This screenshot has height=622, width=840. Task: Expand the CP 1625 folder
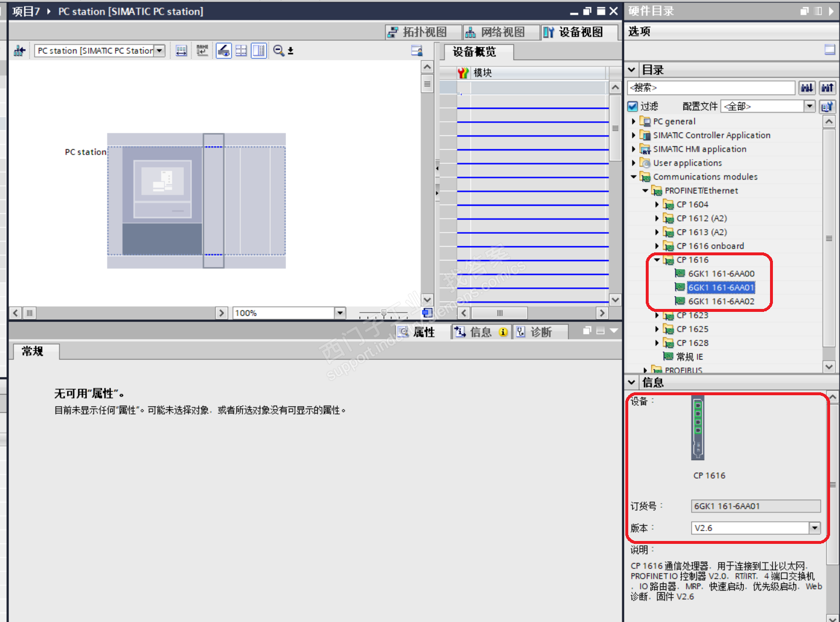click(x=657, y=329)
